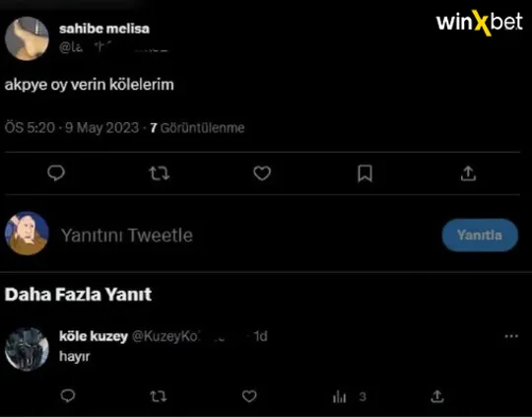The width and height of the screenshot is (532, 417).
Task: Click the comment icon under 'hayır' reply
Action: pyautogui.click(x=68, y=396)
